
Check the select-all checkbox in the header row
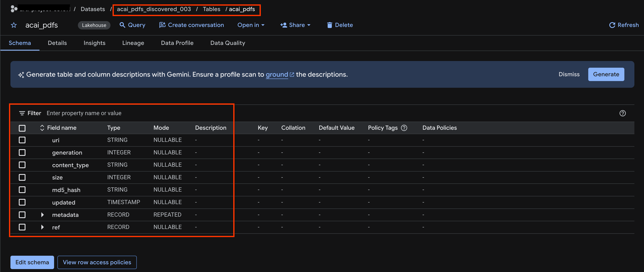point(22,128)
